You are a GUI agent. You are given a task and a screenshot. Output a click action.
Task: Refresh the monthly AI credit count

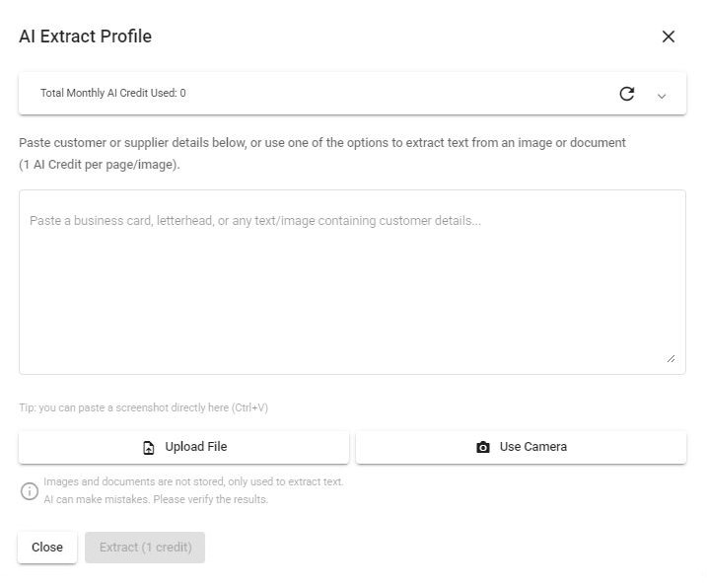point(627,94)
